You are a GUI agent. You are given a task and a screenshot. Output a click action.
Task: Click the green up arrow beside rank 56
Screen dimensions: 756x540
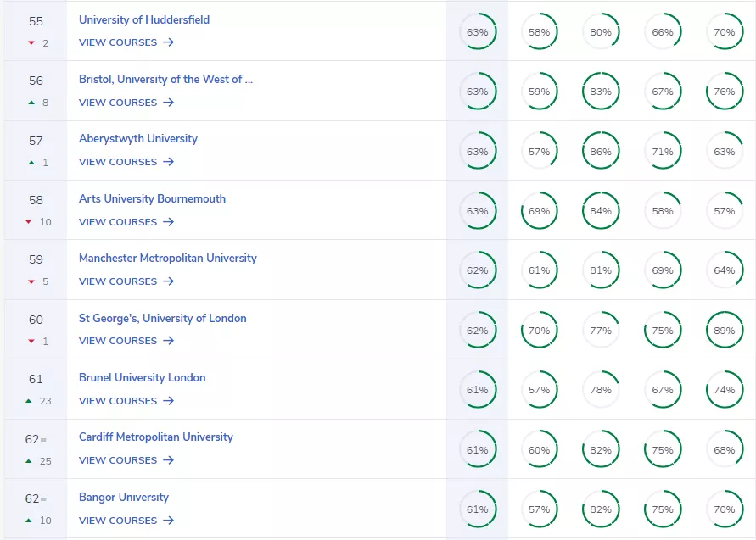29,103
